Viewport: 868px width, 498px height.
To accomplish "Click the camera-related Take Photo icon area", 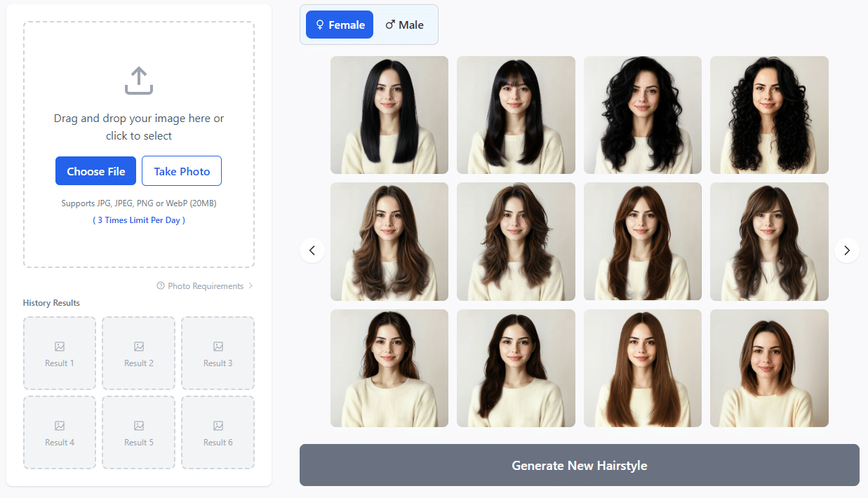I will coord(181,170).
